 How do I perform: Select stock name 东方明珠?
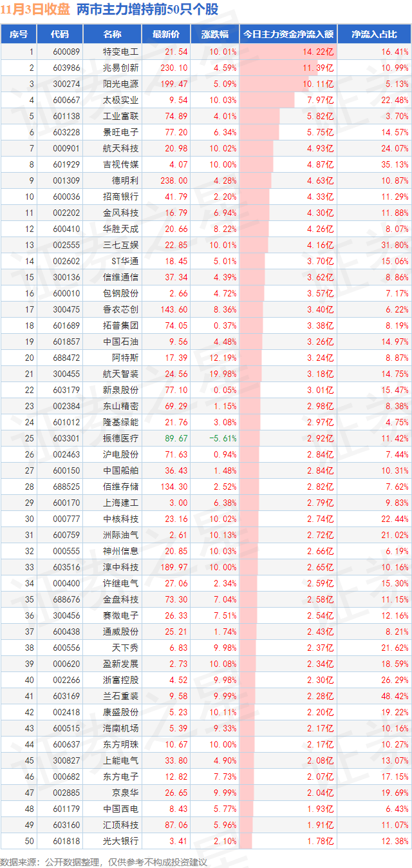[121, 744]
